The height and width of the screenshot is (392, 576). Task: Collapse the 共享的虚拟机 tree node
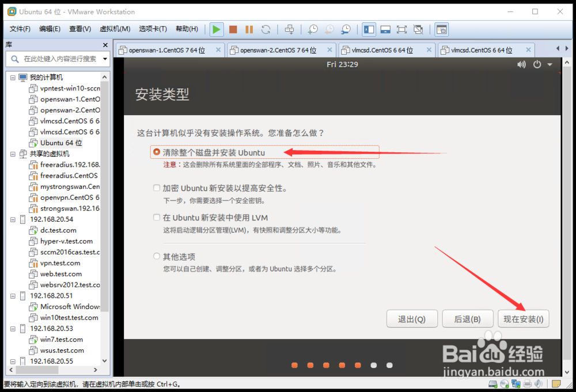13,154
